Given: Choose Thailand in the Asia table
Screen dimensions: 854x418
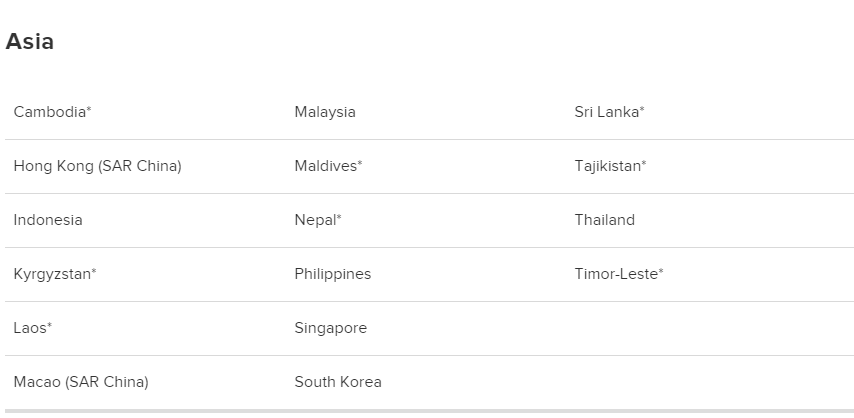Looking at the screenshot, I should pos(605,220).
